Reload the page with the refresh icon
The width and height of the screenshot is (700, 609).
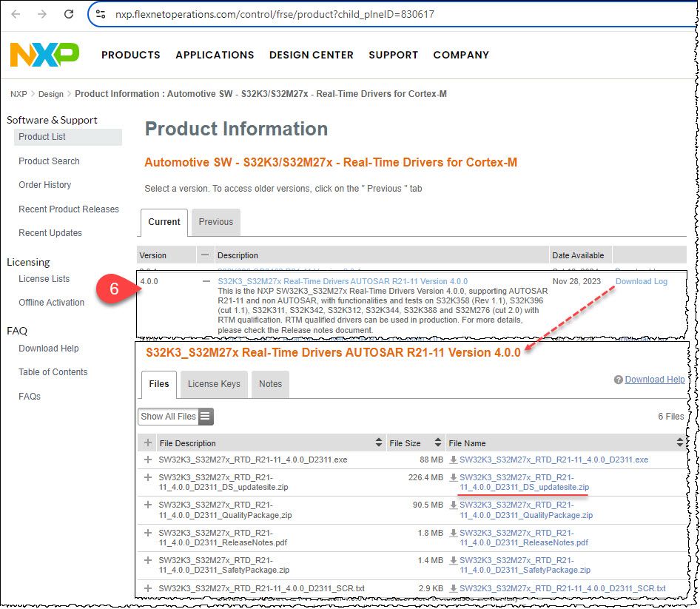(69, 14)
